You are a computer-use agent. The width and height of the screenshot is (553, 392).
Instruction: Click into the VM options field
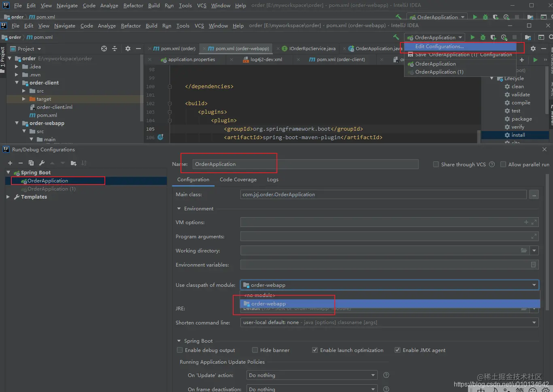coord(389,222)
